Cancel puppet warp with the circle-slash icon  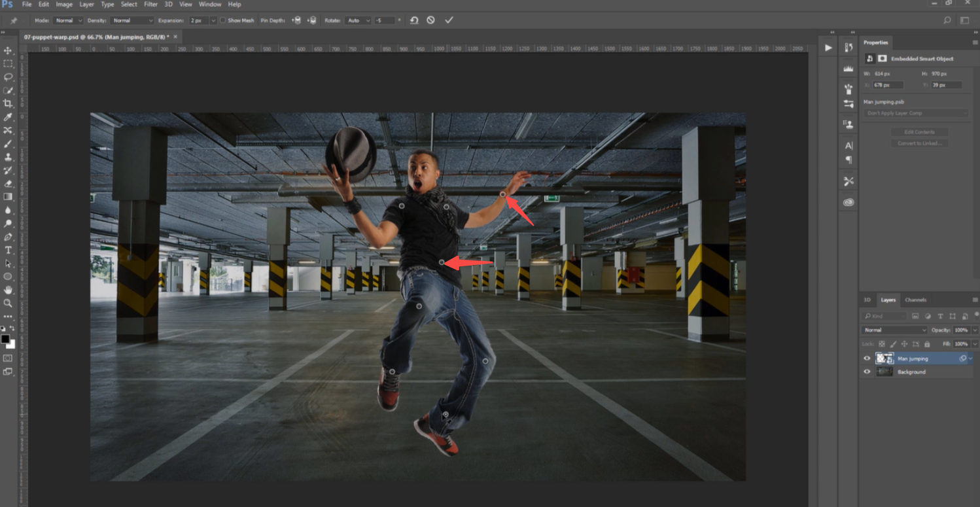(x=430, y=20)
